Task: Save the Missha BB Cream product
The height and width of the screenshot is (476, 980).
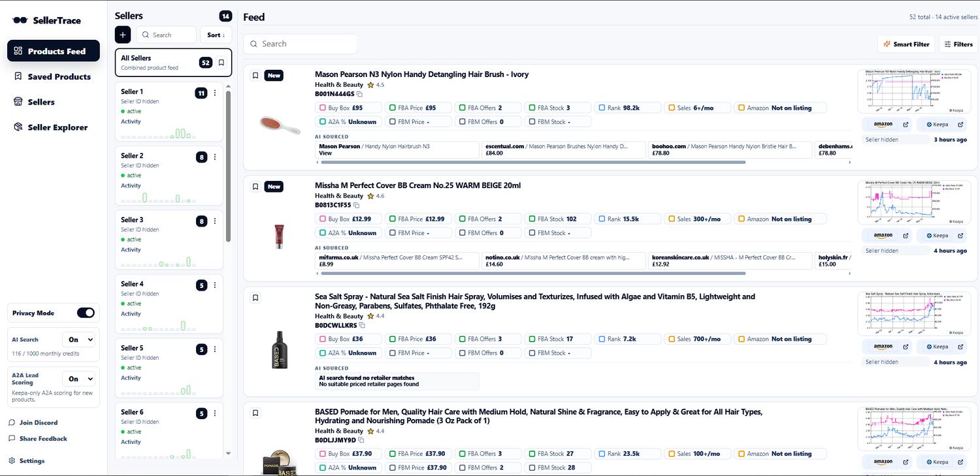Action: point(255,186)
